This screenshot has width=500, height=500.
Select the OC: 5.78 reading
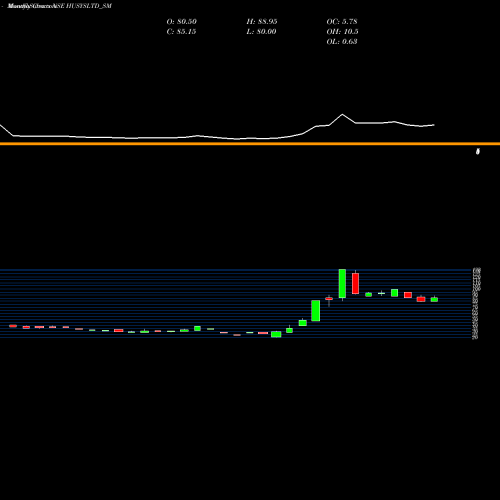coord(342,21)
